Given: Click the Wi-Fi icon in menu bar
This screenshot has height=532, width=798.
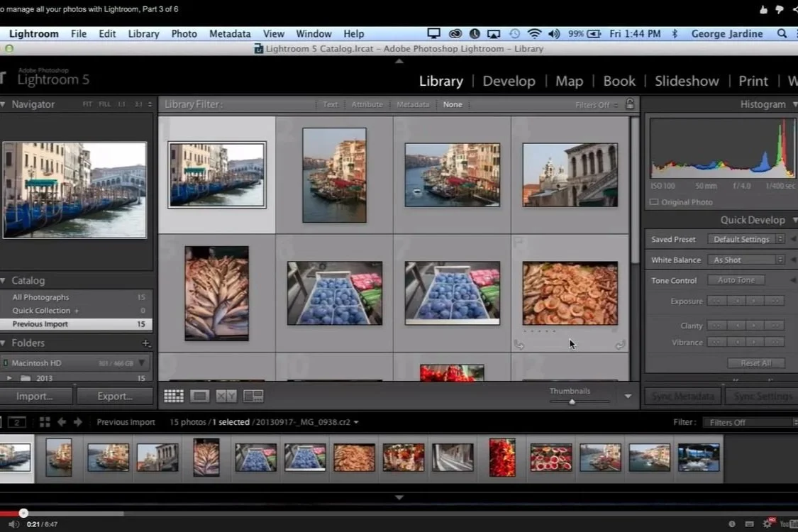Looking at the screenshot, I should pyautogui.click(x=534, y=33).
